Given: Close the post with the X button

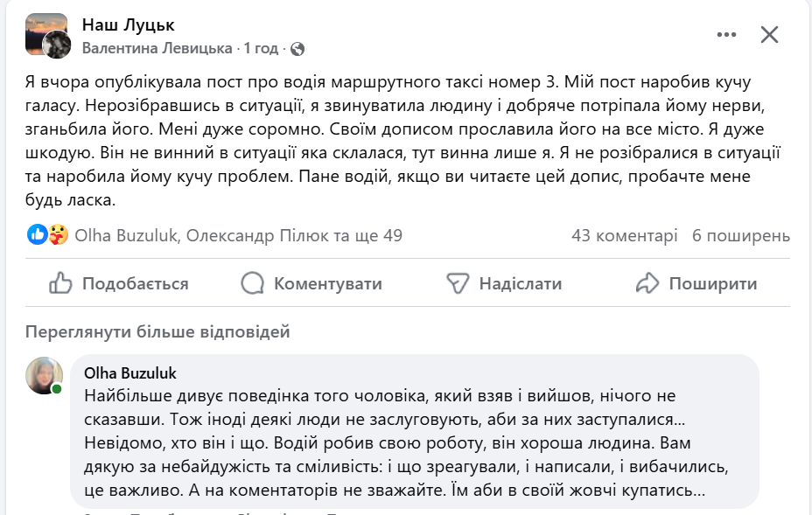Looking at the screenshot, I should (x=769, y=35).
